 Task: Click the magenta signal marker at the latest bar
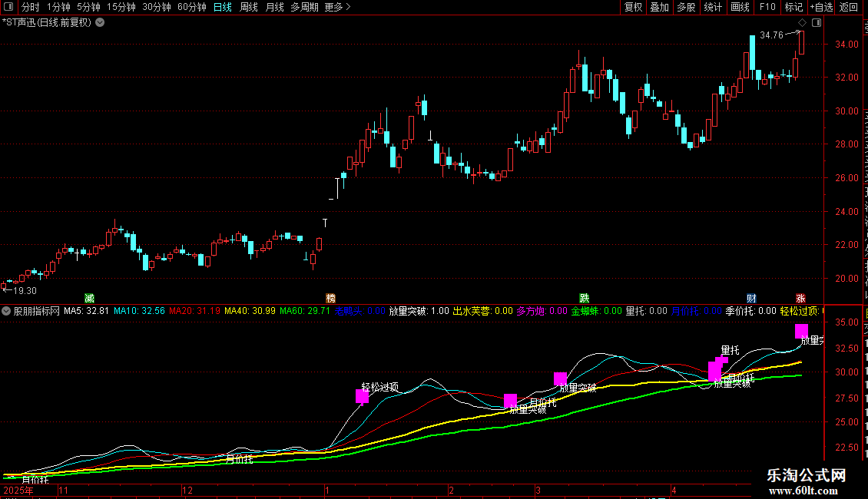(802, 332)
